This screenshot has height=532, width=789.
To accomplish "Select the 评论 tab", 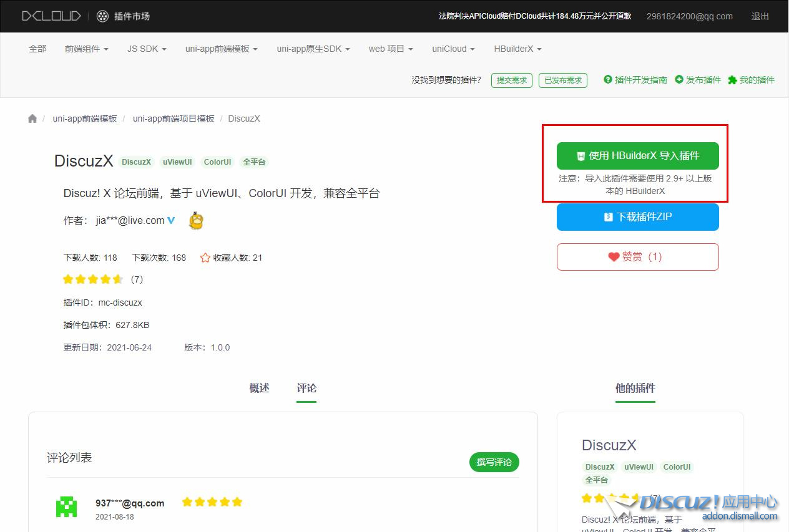I will point(306,388).
